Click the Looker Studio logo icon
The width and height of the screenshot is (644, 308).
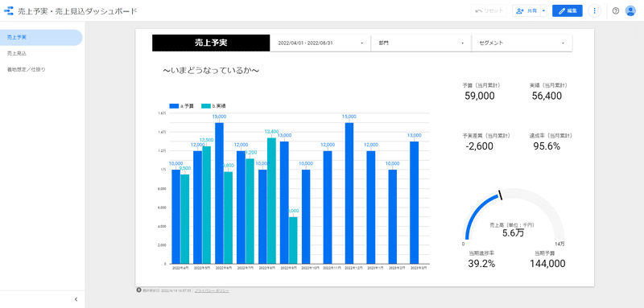point(9,11)
